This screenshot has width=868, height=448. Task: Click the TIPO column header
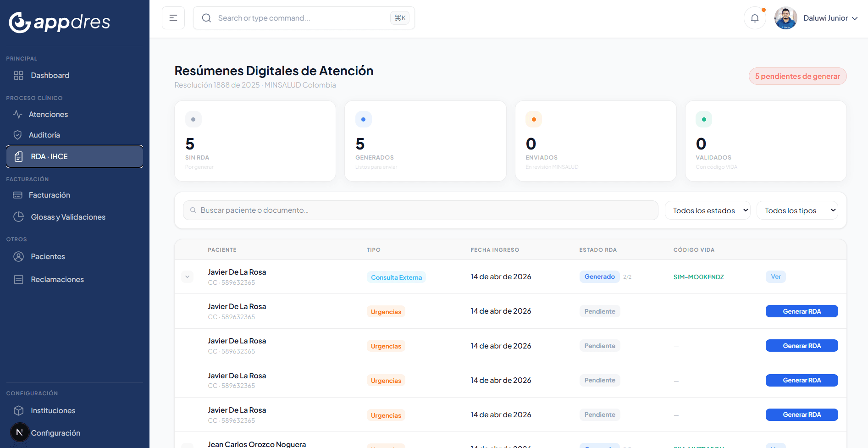[373, 250]
